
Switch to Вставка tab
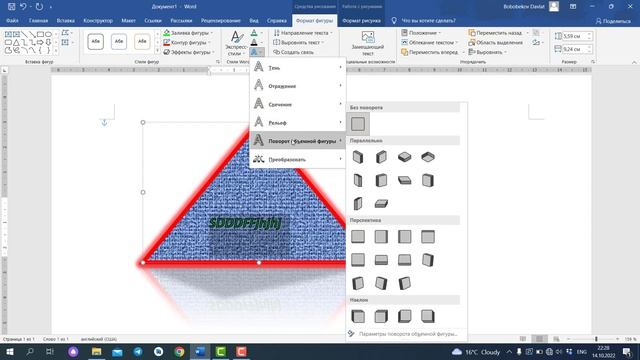click(65, 20)
